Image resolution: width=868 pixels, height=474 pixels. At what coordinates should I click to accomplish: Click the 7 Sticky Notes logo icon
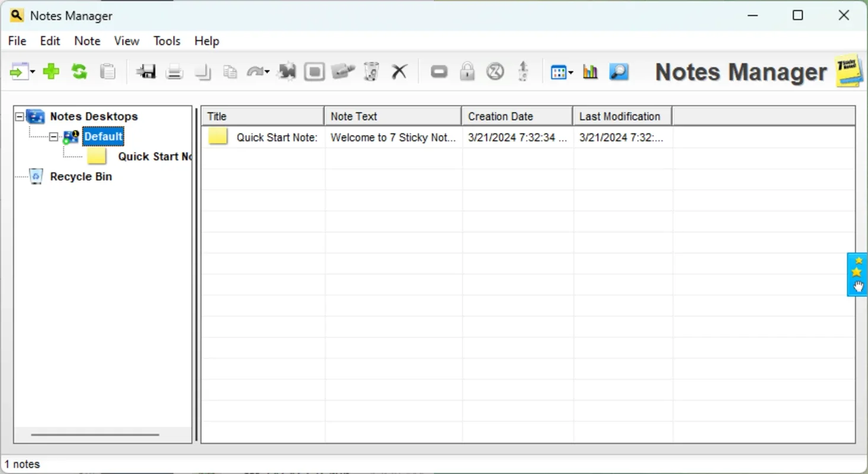click(x=848, y=71)
